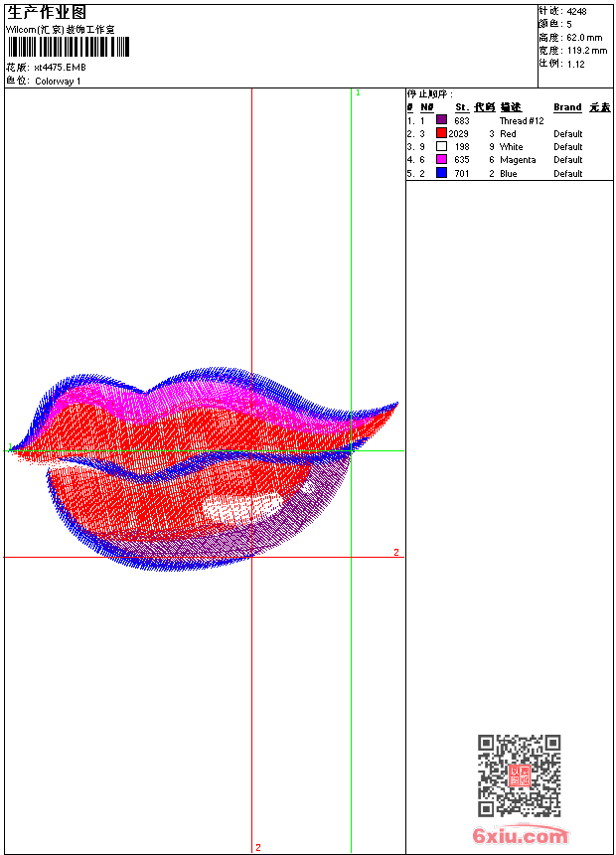Click the color count value '5'
The image size is (616, 855).
[569, 25]
